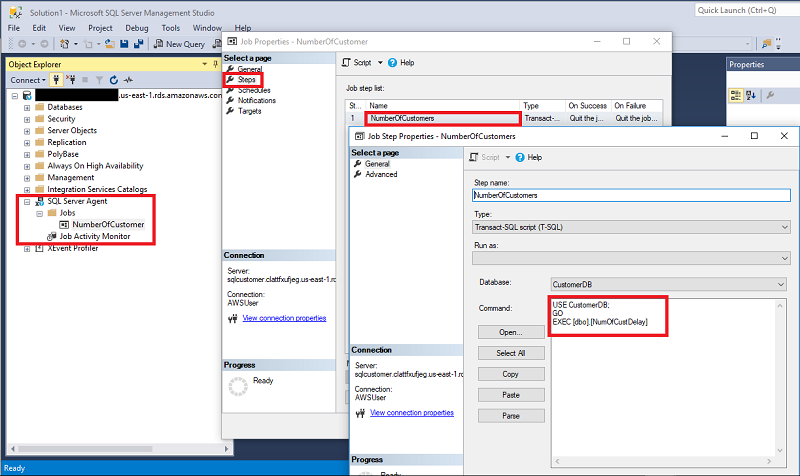This screenshot has height=476, width=800.
Task: Select the PolyBase folder
Action: 63,154
